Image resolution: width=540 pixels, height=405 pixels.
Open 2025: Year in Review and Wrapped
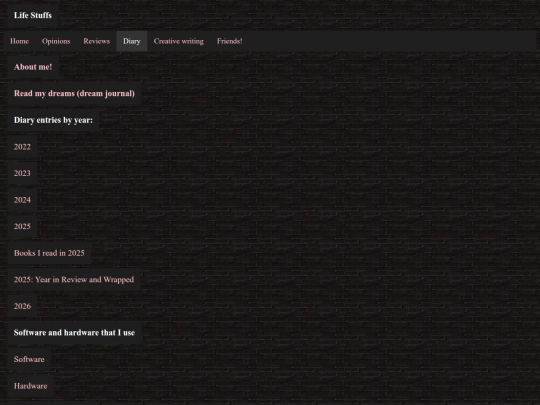click(74, 279)
